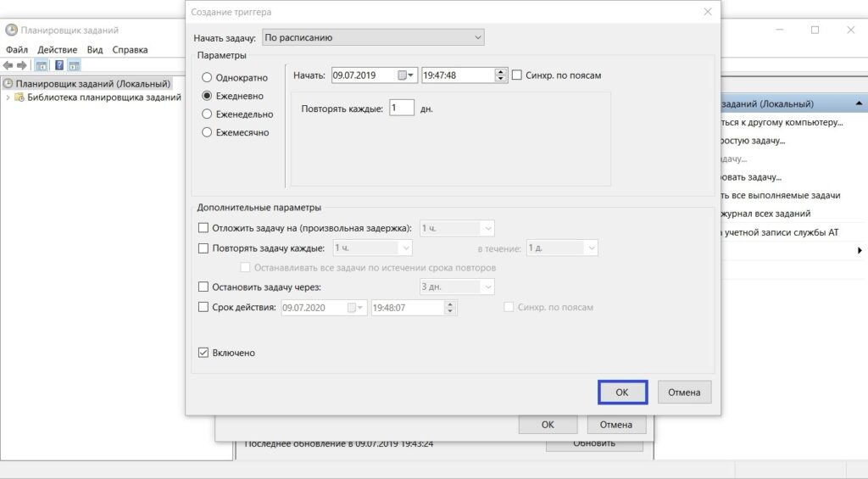Open the Вид menu
The width and height of the screenshot is (868, 479).
coord(95,50)
